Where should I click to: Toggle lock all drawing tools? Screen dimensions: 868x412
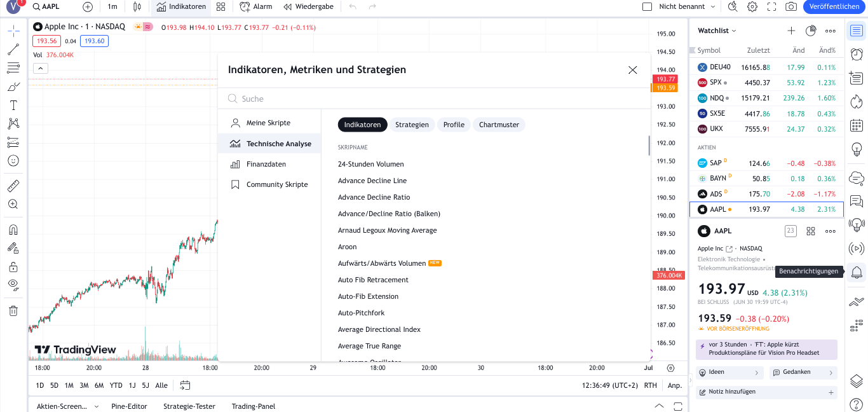[x=13, y=266]
